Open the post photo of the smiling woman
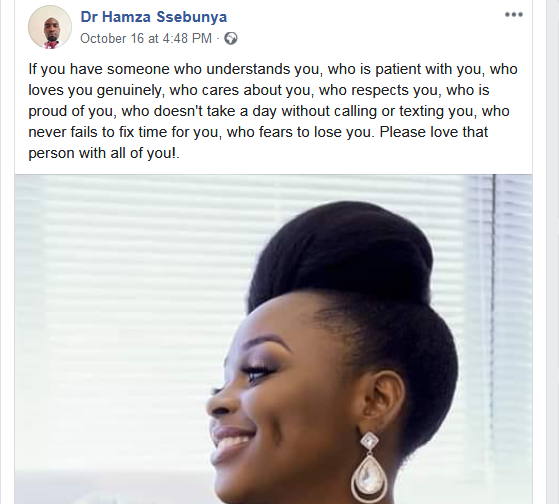The image size is (559, 504). coord(273,339)
